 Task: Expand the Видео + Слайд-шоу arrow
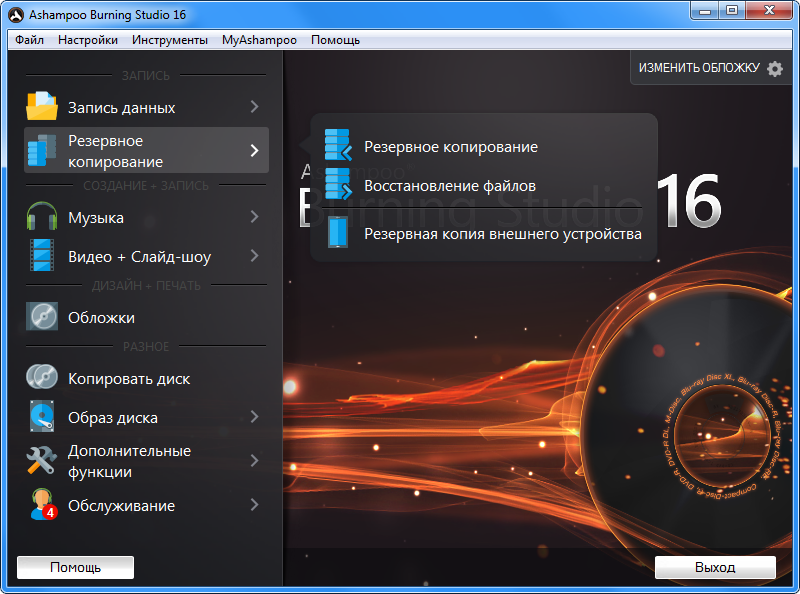pyautogui.click(x=255, y=256)
